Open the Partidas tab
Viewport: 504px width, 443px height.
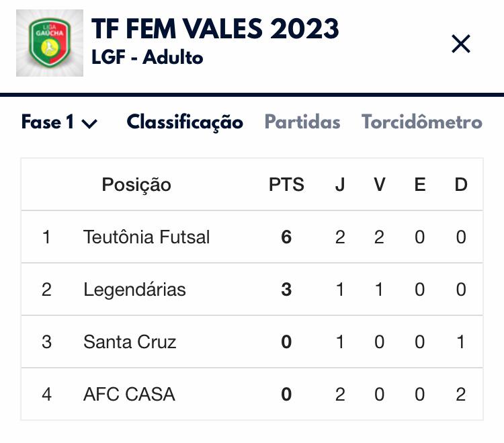click(x=302, y=122)
